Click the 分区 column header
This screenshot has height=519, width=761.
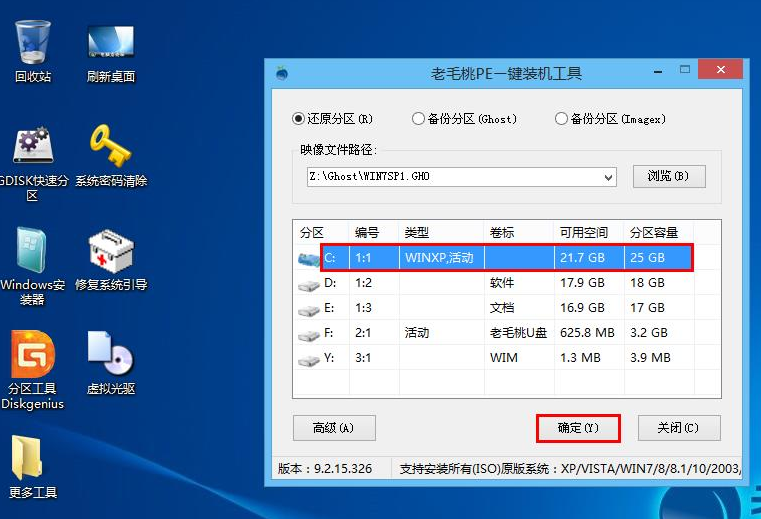click(321, 232)
